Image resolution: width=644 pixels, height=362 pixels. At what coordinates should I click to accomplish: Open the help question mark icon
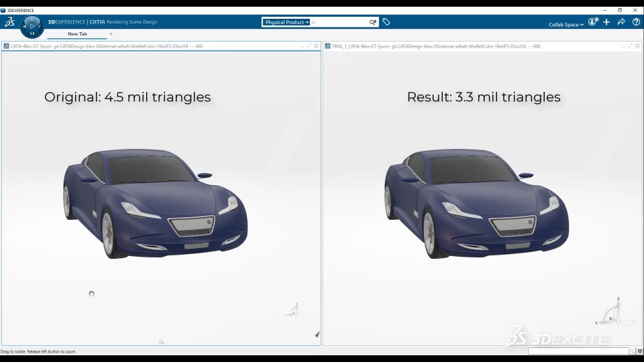click(x=636, y=21)
